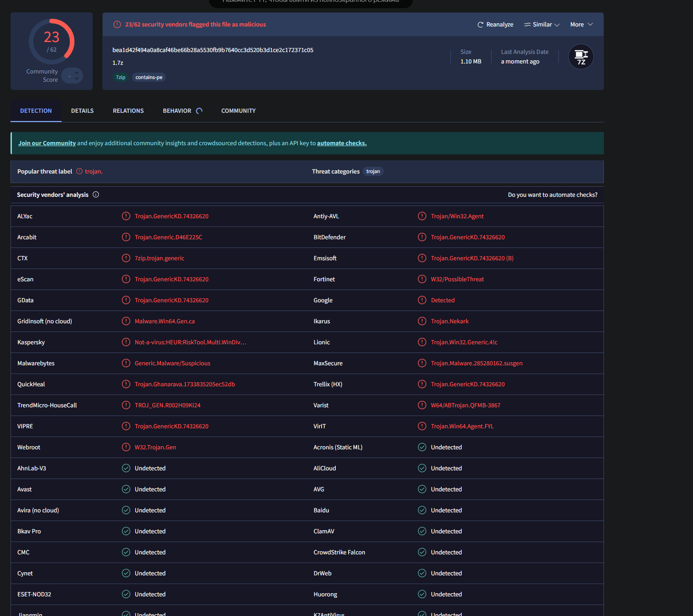
Task: Click the file hash text
Action: coord(213,50)
